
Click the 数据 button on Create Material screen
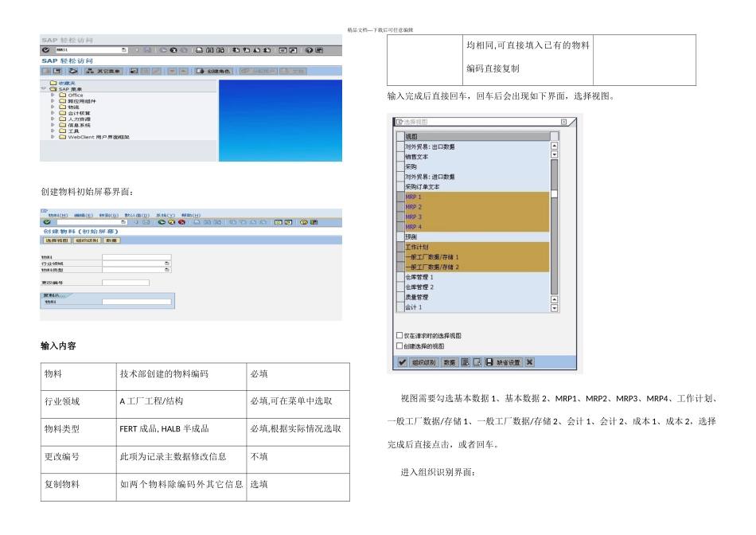tap(112, 240)
